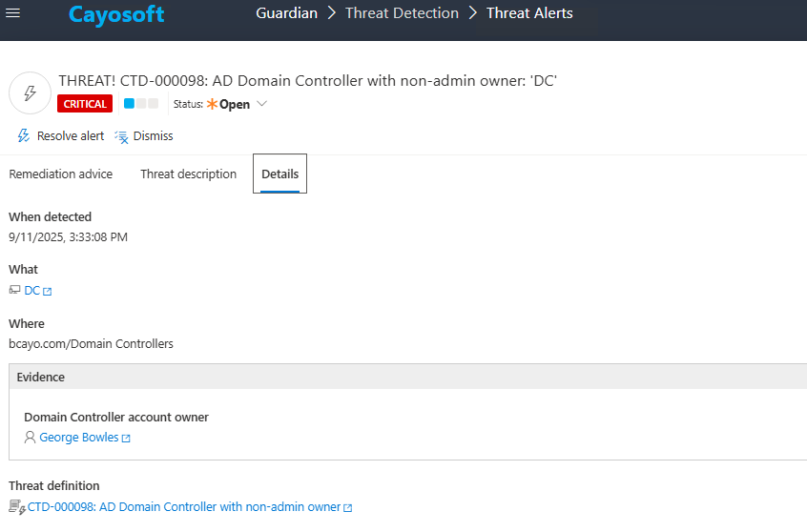Click the Resolve alert lightning icon
807x532 pixels.
24,136
